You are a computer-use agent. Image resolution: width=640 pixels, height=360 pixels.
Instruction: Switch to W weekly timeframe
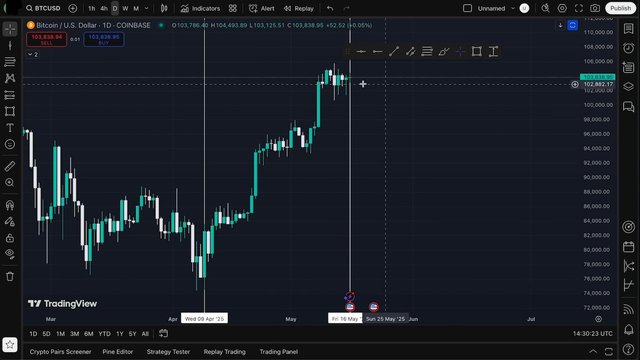point(125,8)
